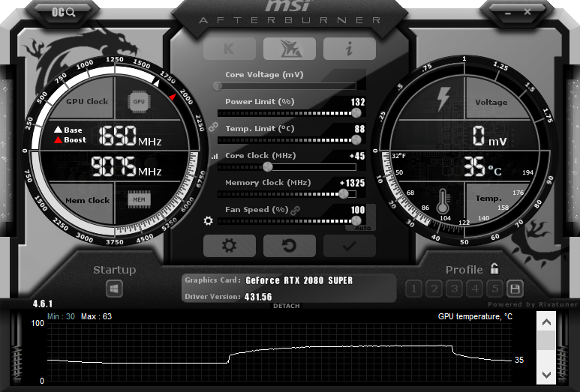Click the Core Clock slider handle
580x392 pixels.
tap(268, 167)
